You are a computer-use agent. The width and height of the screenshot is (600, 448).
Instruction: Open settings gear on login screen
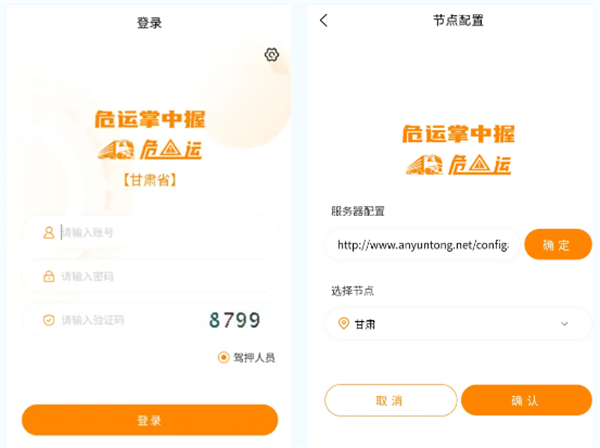(272, 55)
